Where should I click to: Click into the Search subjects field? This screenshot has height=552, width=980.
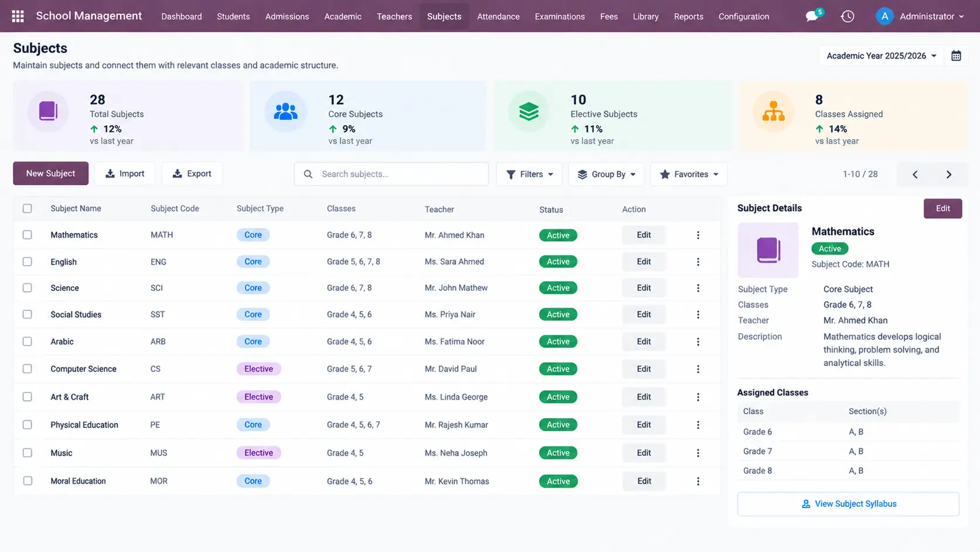click(392, 174)
